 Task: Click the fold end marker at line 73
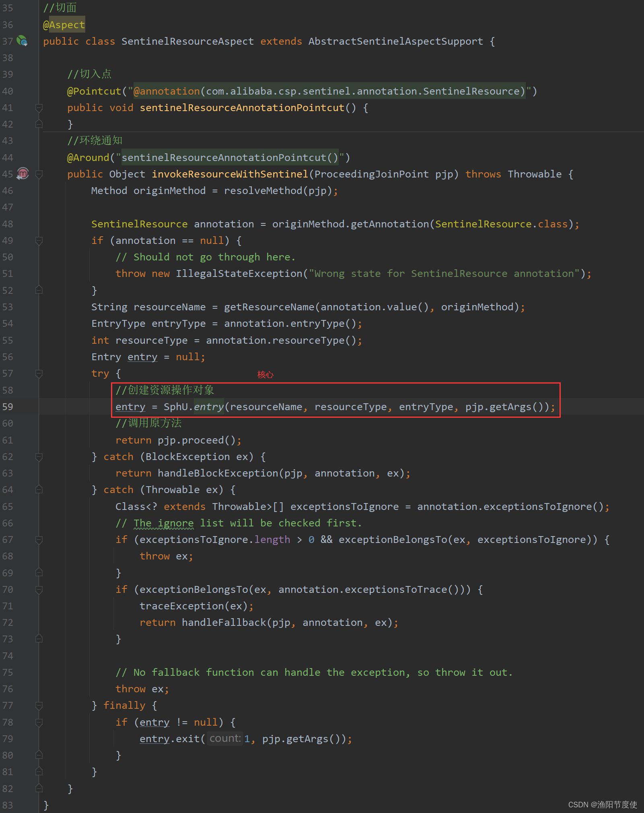(39, 639)
